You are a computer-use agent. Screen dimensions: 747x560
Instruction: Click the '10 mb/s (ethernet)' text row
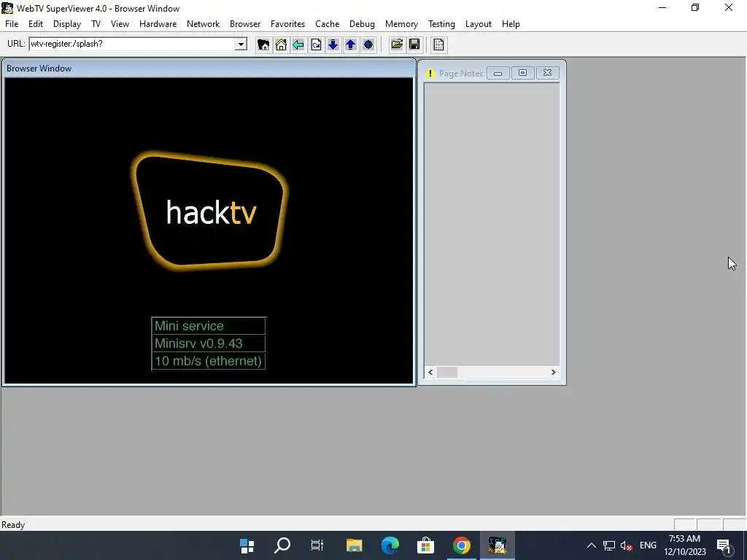click(209, 361)
